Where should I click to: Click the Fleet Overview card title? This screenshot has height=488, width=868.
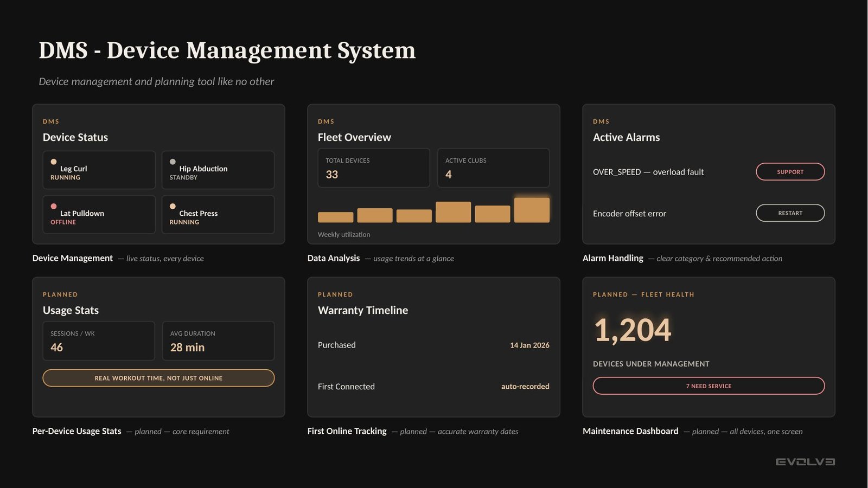coord(354,137)
